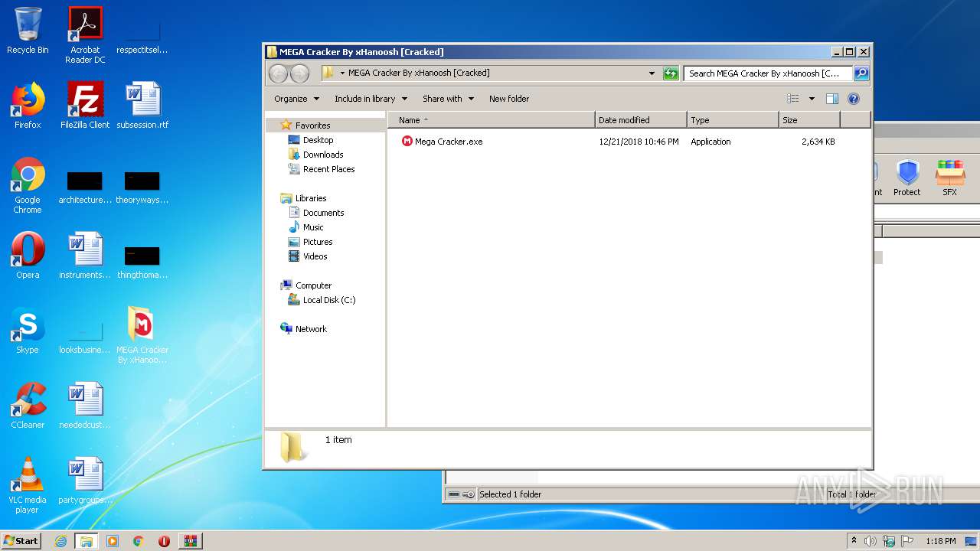This screenshot has width=980, height=551.
Task: Click the Chrome taskbar icon
Action: (138, 541)
